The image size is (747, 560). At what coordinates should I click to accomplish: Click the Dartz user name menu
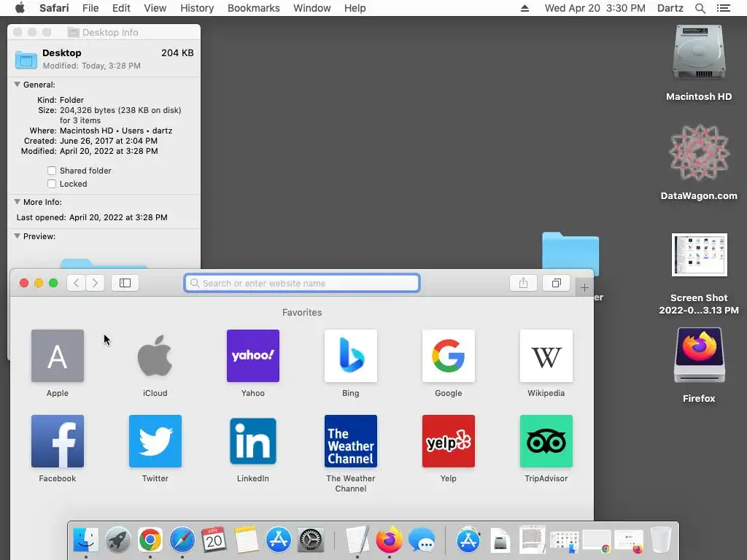(x=670, y=8)
